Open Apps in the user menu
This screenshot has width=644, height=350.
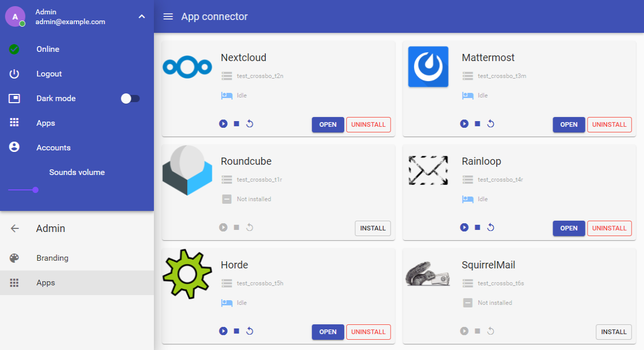pyautogui.click(x=77, y=123)
